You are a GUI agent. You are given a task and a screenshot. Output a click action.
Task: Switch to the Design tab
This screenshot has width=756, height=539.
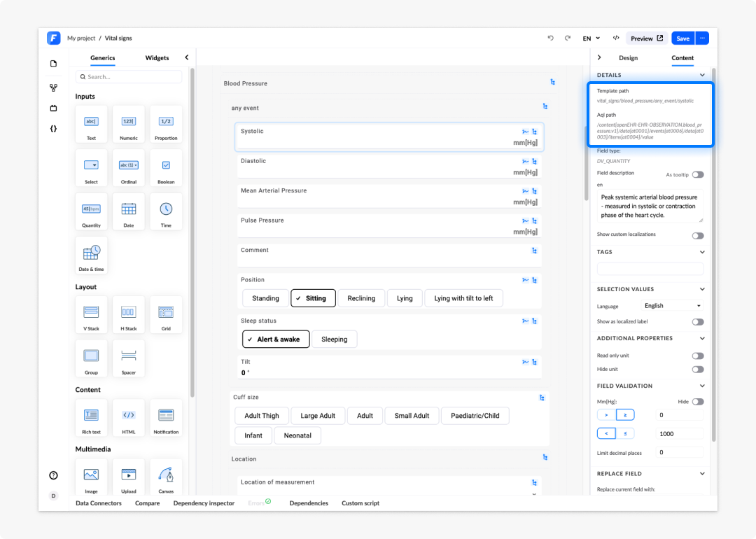coord(628,58)
